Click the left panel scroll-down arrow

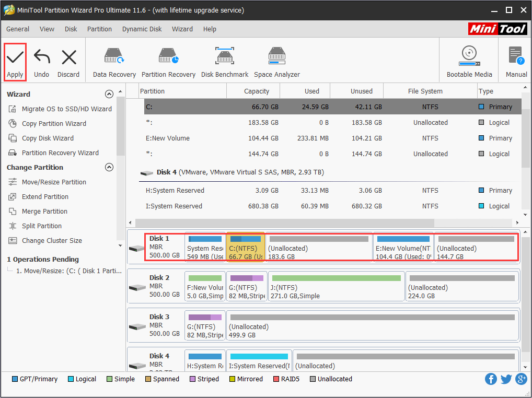(120, 245)
